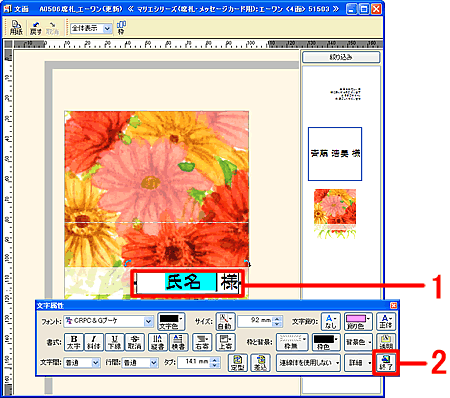Click the 枠 frame icon in toolbar
Screen dimensions: 450x398
pyautogui.click(x=121, y=28)
